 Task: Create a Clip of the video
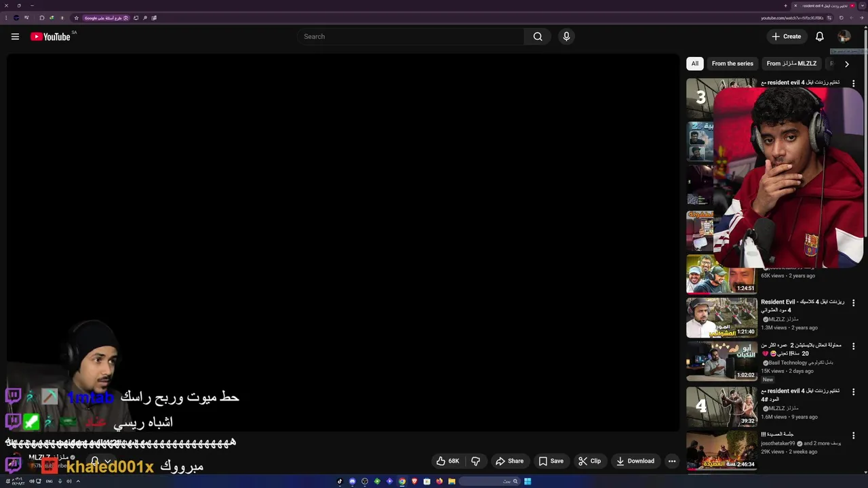tap(589, 461)
